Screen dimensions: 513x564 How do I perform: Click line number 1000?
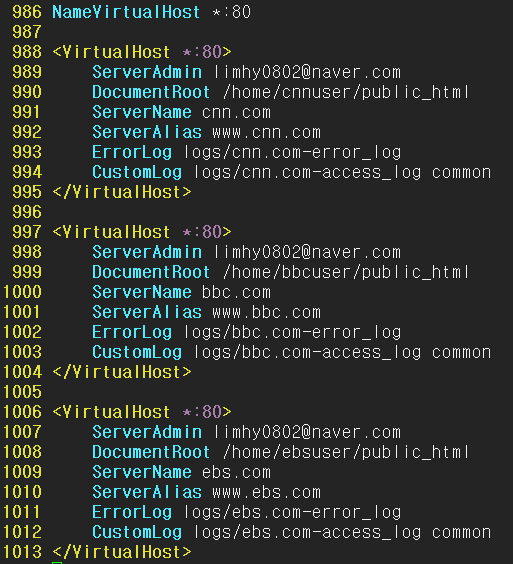[x=22, y=292]
